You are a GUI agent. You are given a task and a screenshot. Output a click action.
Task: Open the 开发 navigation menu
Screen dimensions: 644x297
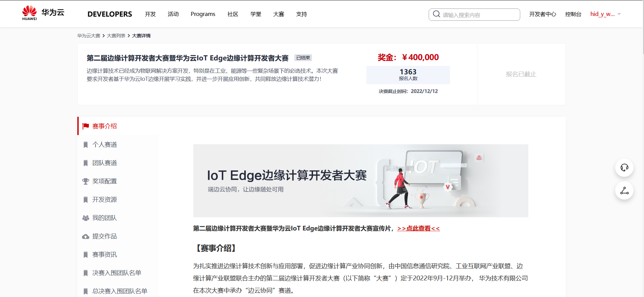click(x=150, y=14)
